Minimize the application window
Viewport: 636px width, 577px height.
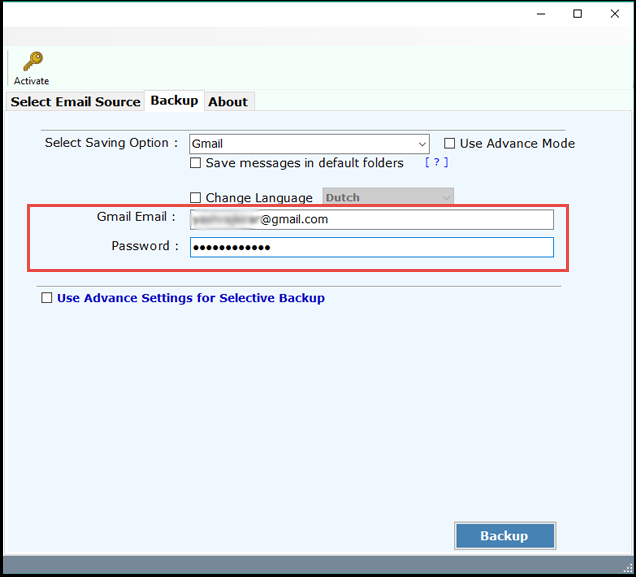(x=541, y=14)
